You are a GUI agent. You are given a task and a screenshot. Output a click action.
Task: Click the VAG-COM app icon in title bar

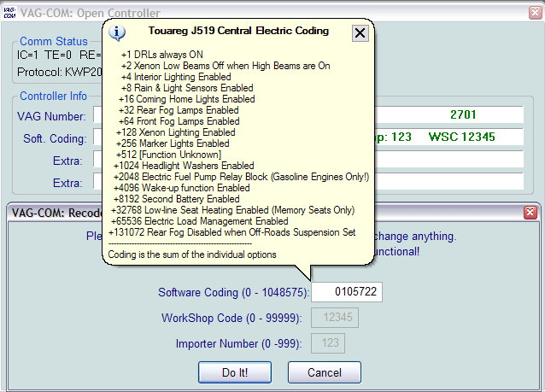[x=9, y=13]
